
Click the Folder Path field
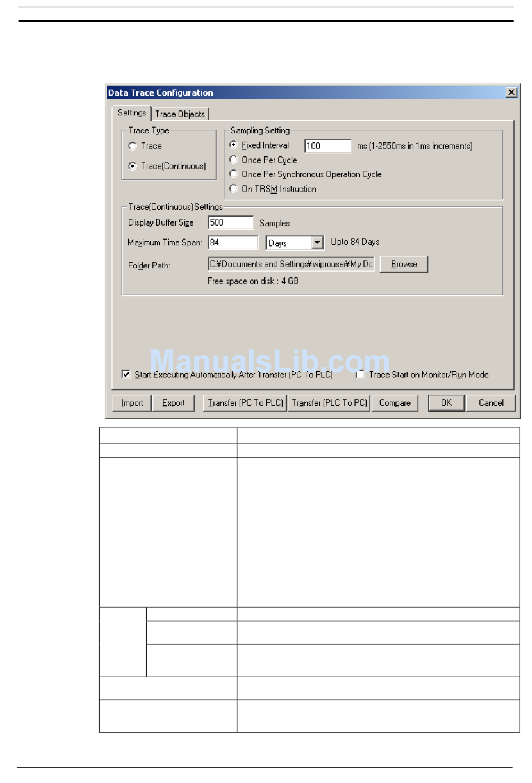291,264
